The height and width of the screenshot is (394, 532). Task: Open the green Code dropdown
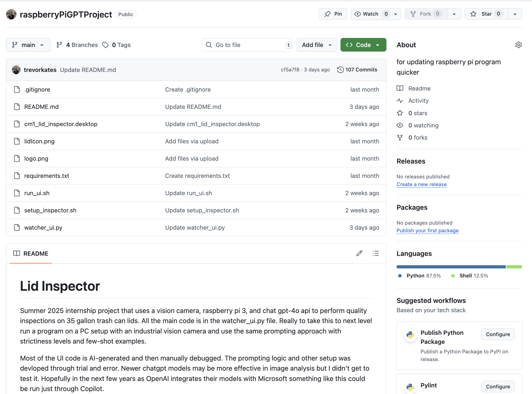tap(363, 45)
